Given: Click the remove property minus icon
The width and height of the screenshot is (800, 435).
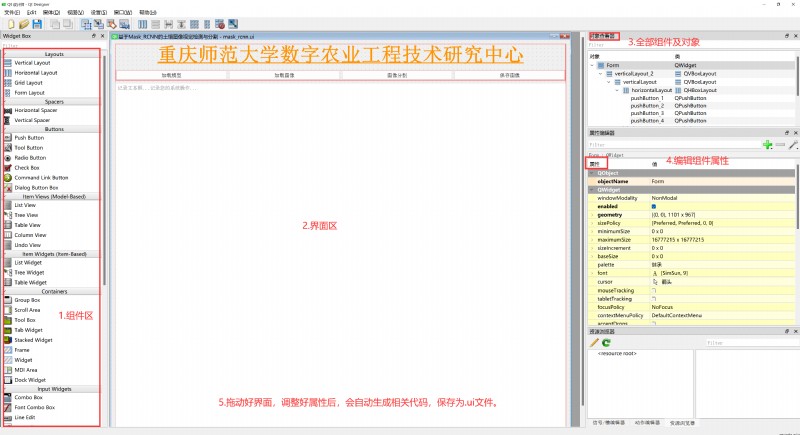Looking at the screenshot, I should point(780,145).
